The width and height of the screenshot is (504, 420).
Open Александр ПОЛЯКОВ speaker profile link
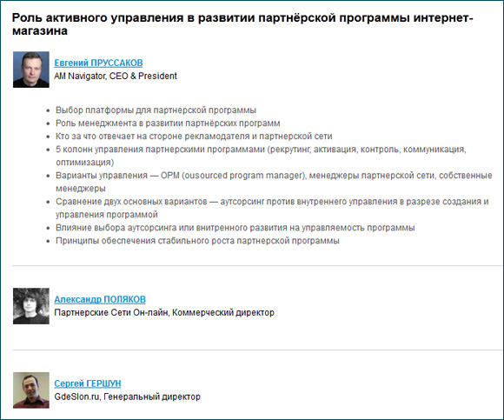(x=100, y=299)
